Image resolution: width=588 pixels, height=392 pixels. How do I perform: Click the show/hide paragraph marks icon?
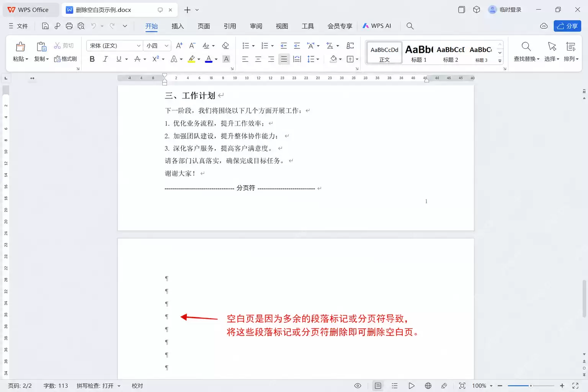[350, 46]
